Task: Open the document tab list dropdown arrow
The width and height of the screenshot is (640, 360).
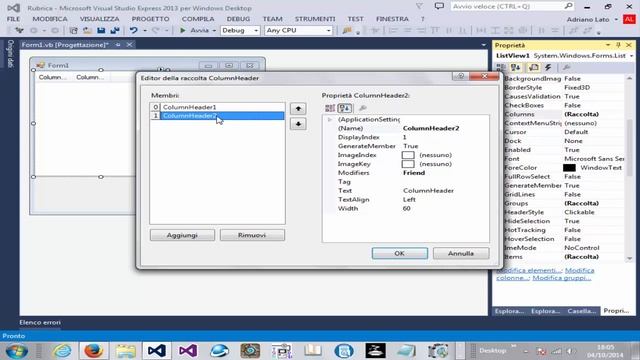Action: point(484,45)
